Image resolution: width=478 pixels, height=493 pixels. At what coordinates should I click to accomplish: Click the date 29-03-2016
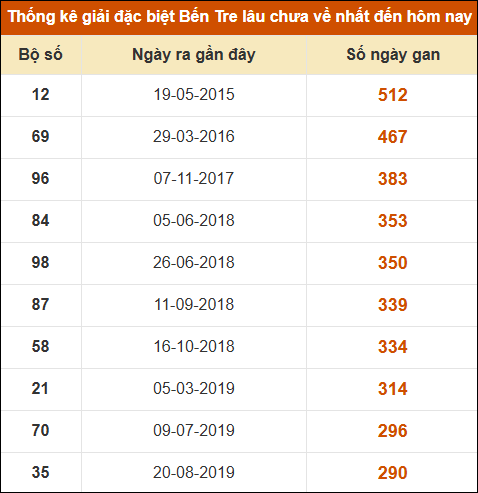(194, 137)
